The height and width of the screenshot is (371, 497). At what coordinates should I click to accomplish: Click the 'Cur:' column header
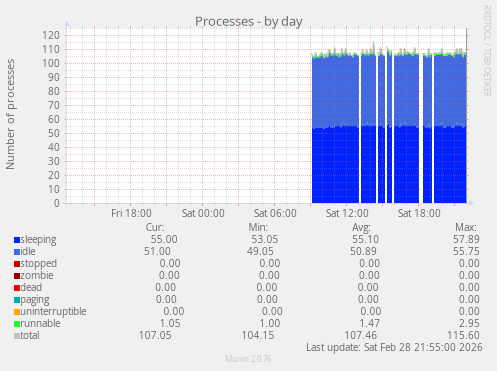pyautogui.click(x=155, y=227)
